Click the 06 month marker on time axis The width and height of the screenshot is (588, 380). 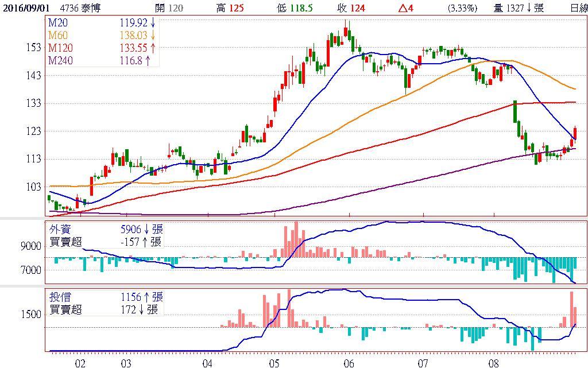[x=348, y=363]
